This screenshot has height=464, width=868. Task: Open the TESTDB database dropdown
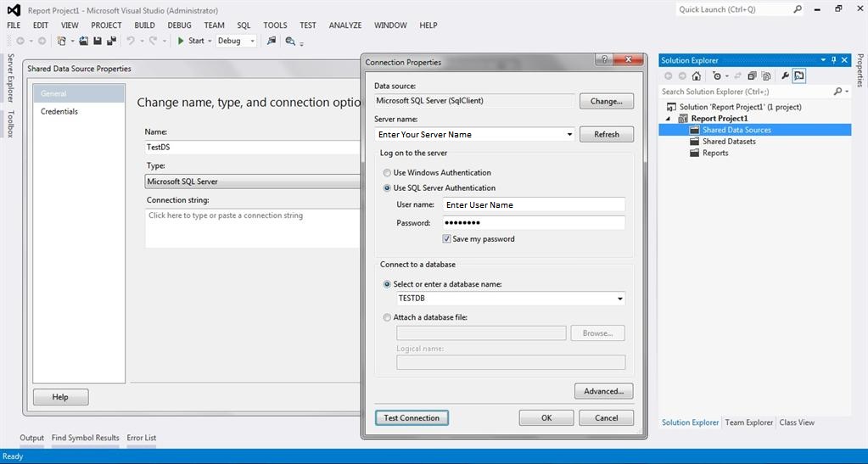620,299
